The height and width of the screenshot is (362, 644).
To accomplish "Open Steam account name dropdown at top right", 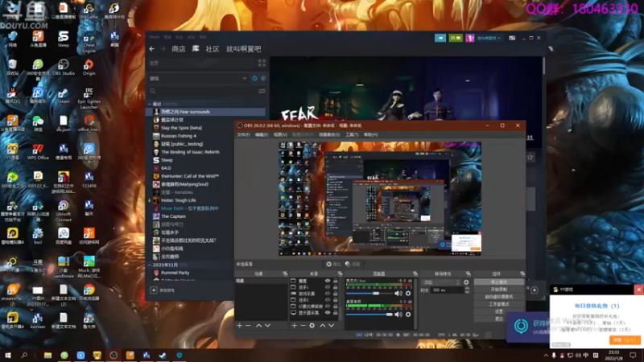I will [x=489, y=38].
